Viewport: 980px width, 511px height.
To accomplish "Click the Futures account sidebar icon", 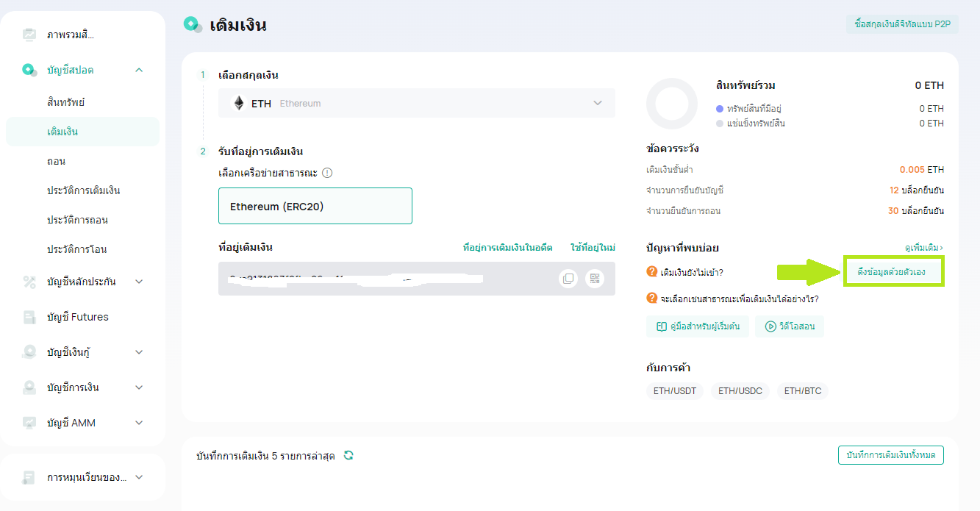I will pos(29,317).
